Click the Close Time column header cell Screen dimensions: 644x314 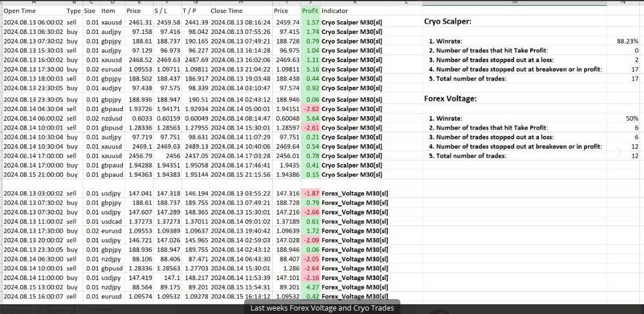click(226, 11)
